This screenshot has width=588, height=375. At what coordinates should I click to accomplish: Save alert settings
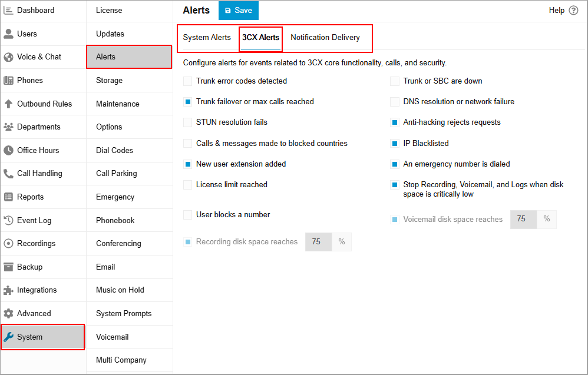point(239,11)
